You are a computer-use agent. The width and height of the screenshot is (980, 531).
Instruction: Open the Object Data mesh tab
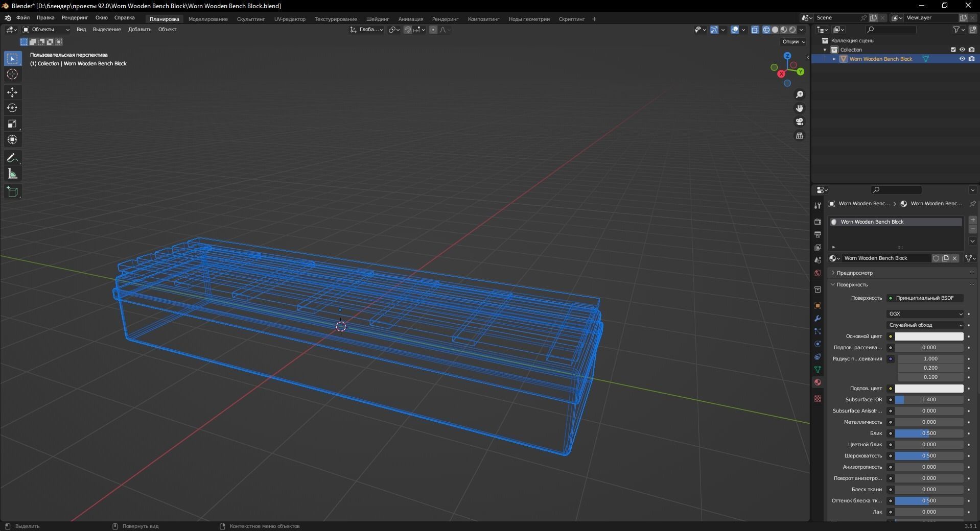(818, 369)
